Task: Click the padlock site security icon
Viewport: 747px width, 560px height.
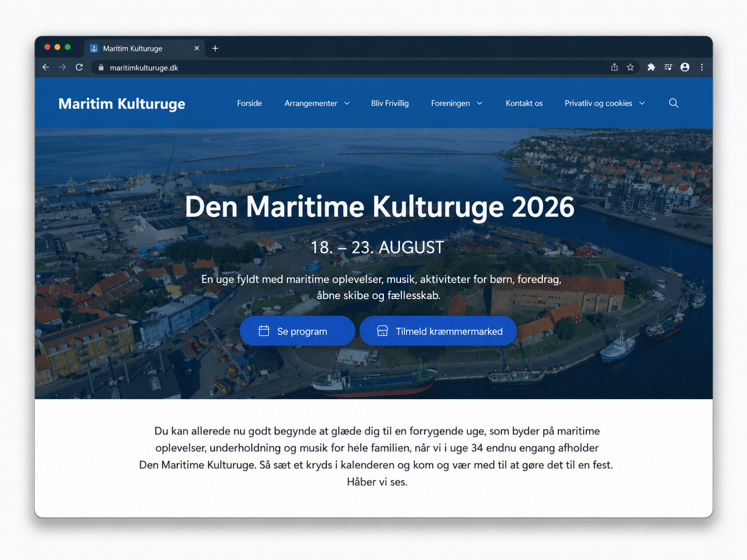Action: [101, 68]
